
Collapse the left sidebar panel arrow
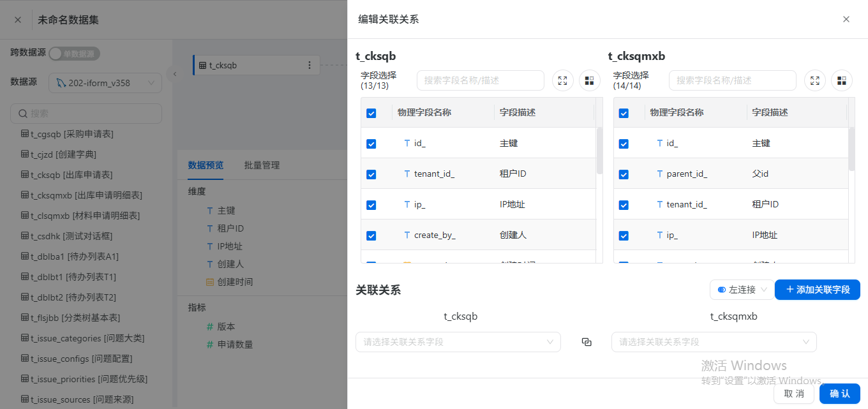[174, 74]
